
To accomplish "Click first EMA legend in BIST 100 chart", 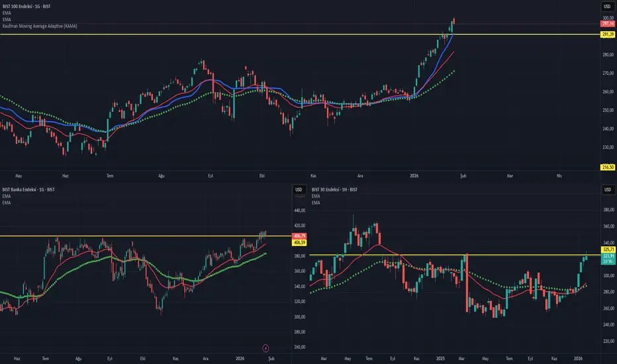I will tap(7, 13).
